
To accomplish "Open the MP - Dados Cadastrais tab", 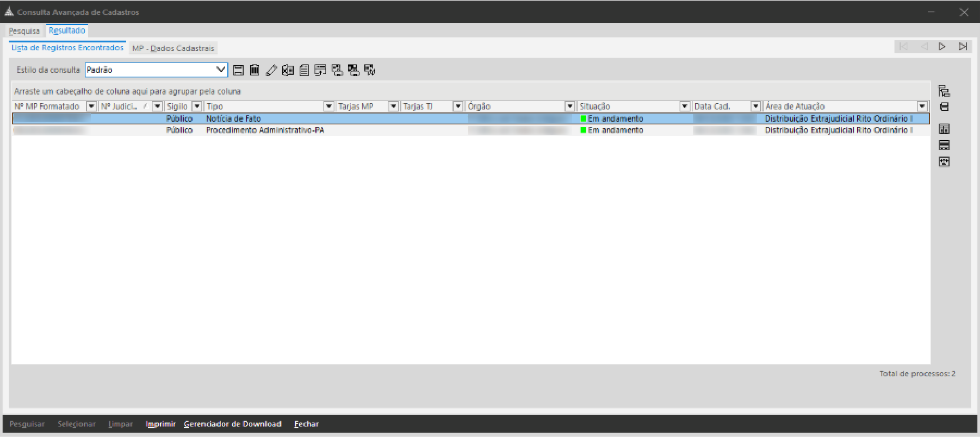I will coord(173,48).
